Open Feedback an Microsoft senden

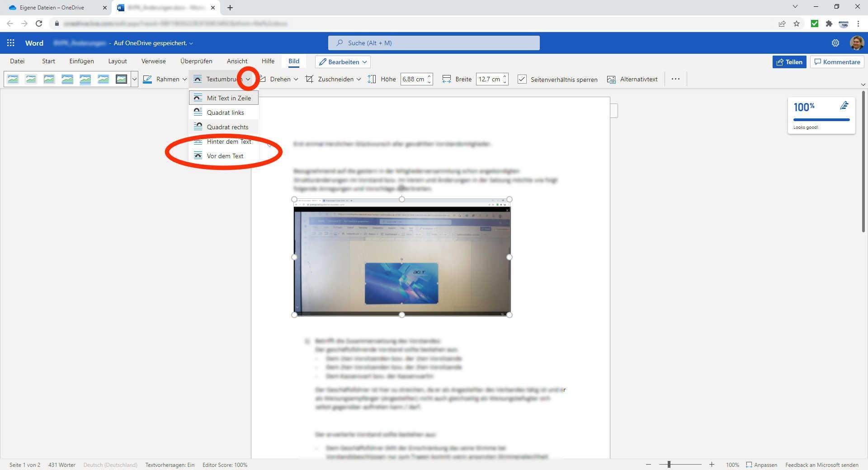(x=821, y=465)
